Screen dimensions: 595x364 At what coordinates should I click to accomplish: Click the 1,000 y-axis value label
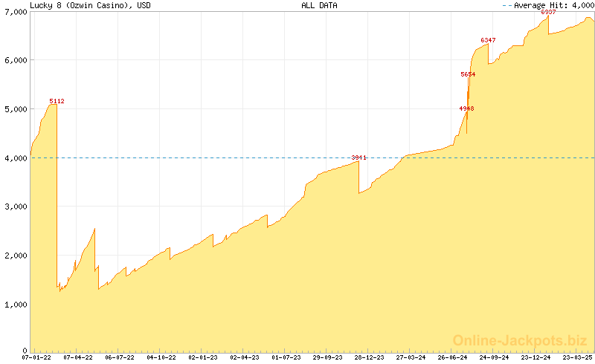14,305
